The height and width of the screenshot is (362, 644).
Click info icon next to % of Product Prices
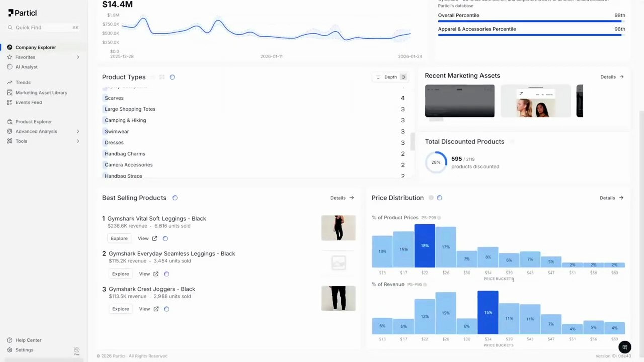pyautogui.click(x=439, y=218)
